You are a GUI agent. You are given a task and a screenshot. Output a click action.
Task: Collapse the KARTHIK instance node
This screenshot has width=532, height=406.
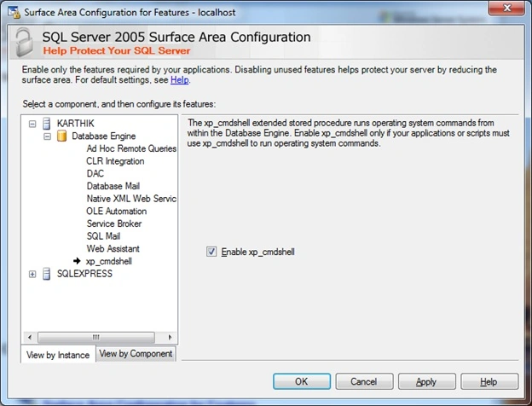[32, 124]
